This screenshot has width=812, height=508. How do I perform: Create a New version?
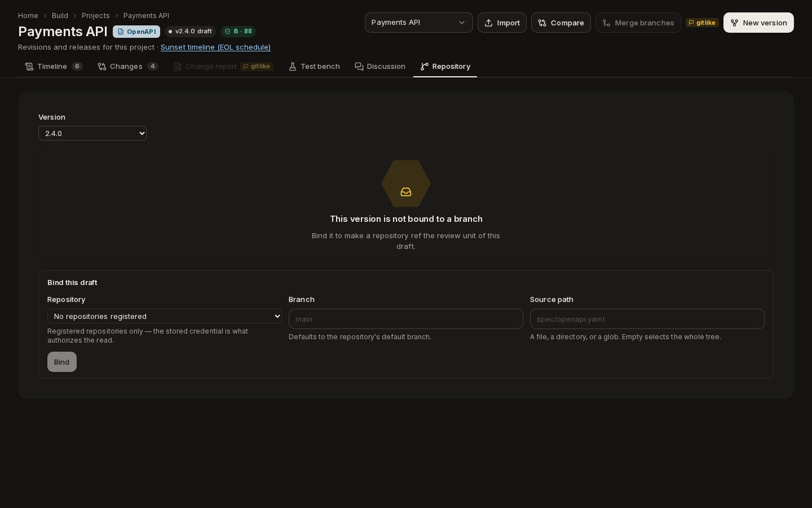[x=758, y=23]
